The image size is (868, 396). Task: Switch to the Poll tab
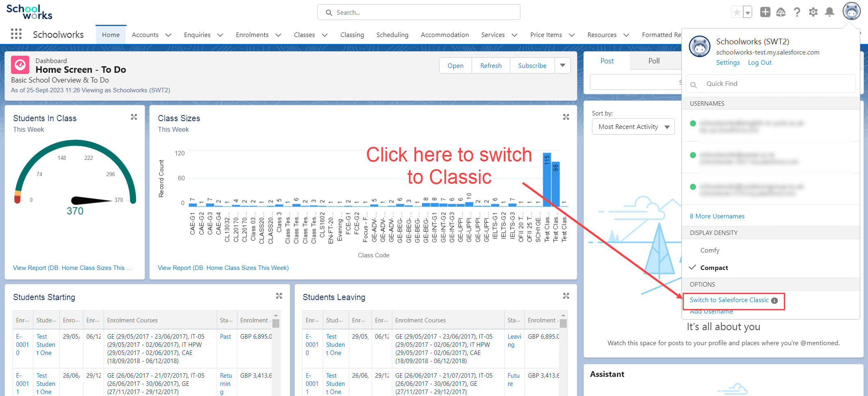tap(654, 61)
